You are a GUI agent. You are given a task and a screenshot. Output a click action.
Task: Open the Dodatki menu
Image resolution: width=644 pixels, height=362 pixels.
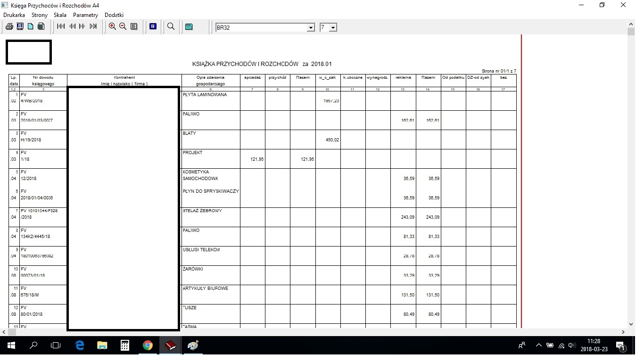click(114, 15)
